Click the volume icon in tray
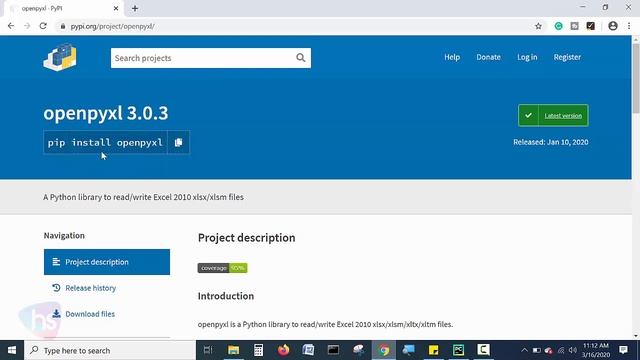Viewport: 640px width, 360px height. coord(573,350)
